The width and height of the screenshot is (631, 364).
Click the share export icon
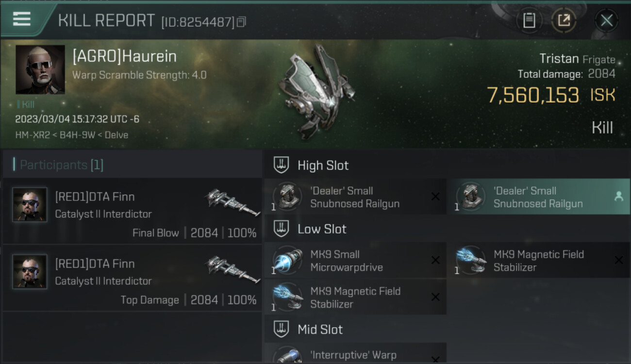[564, 20]
